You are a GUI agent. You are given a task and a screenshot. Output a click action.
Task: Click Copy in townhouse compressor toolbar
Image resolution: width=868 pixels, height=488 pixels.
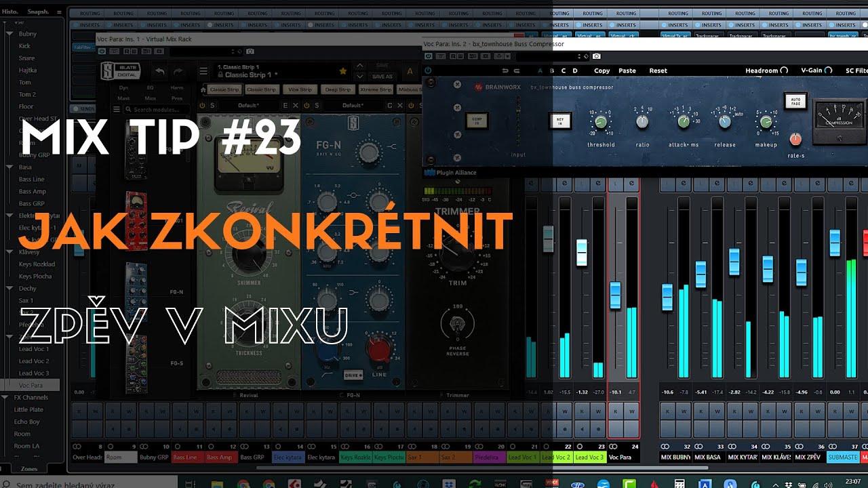pyautogui.click(x=601, y=70)
